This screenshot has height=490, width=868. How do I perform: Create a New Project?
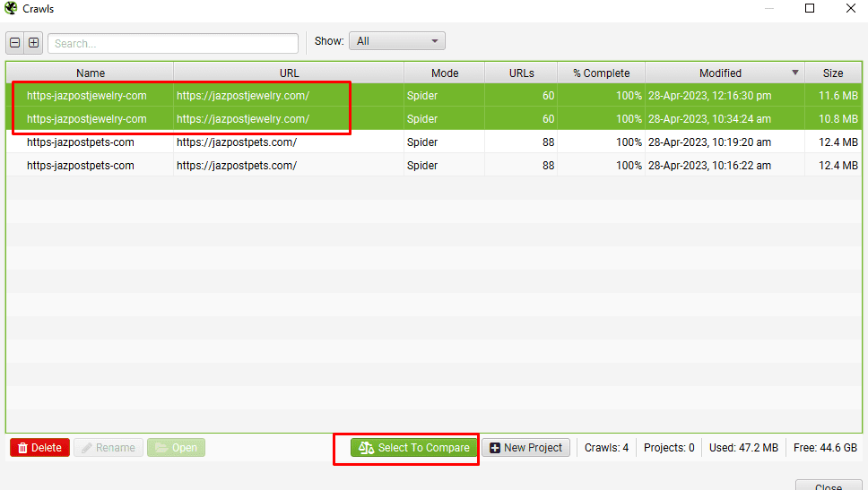click(525, 447)
